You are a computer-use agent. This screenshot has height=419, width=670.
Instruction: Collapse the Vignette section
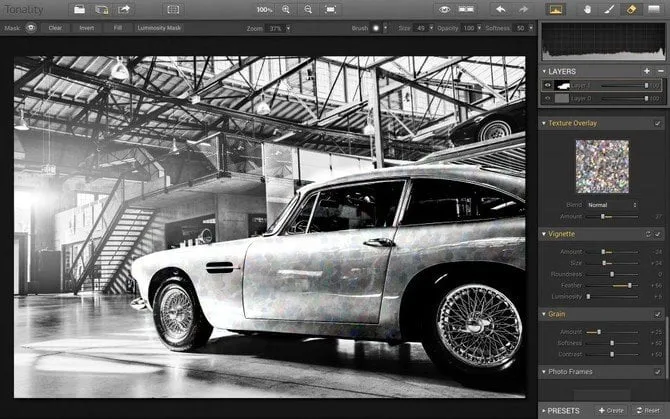545,233
